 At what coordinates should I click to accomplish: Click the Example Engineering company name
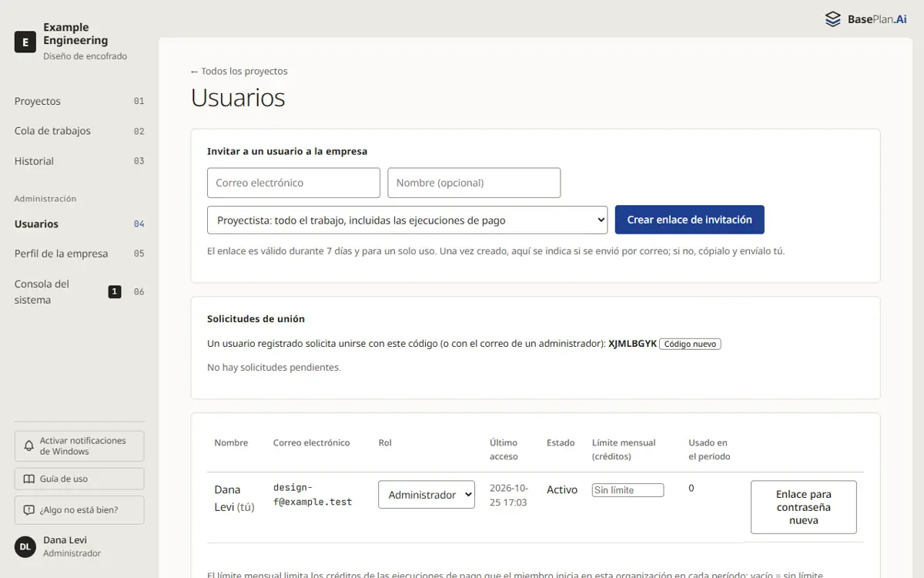[75, 34]
